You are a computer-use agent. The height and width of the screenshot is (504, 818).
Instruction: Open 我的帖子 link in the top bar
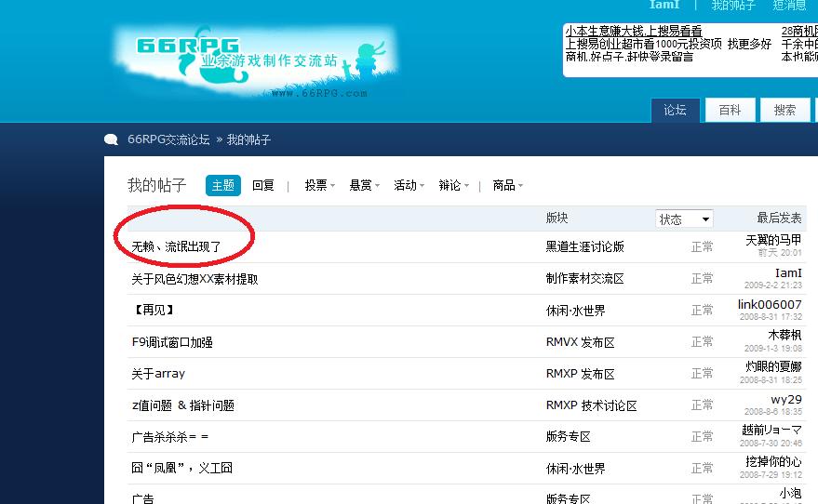click(x=733, y=6)
